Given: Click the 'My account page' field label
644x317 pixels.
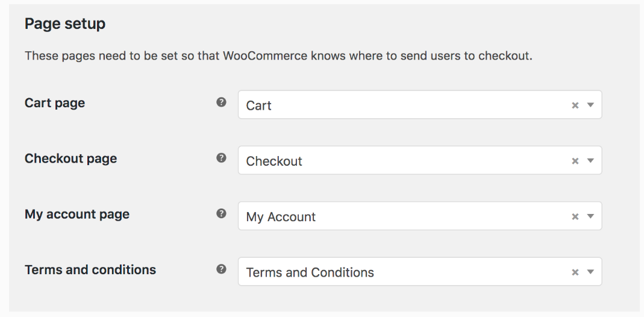Looking at the screenshot, I should [x=77, y=214].
